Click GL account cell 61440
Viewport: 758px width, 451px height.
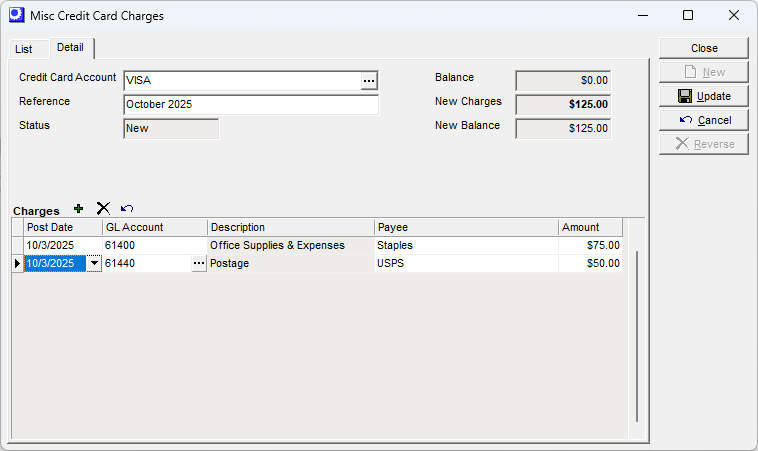coord(147,263)
